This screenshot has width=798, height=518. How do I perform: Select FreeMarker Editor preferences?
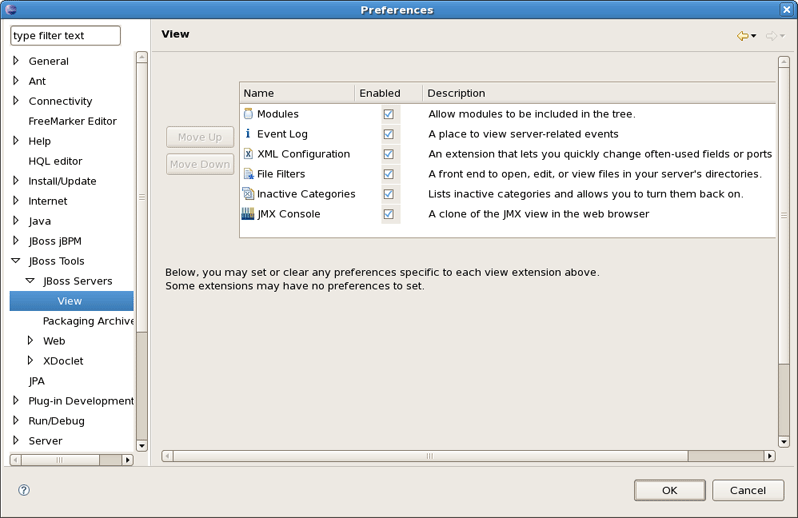pos(72,121)
